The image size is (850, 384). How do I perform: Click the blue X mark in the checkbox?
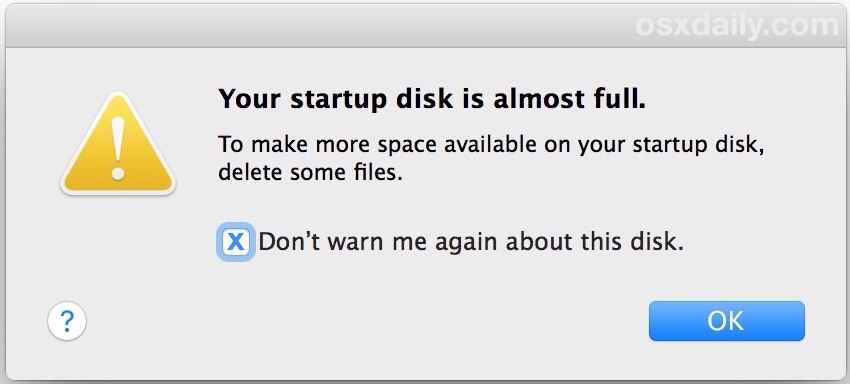point(236,242)
